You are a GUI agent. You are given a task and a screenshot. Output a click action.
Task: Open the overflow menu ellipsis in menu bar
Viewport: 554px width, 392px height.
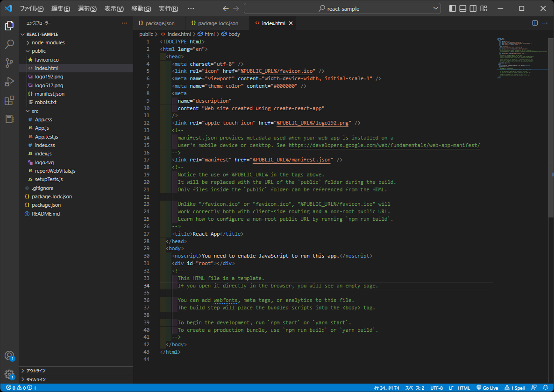point(191,8)
